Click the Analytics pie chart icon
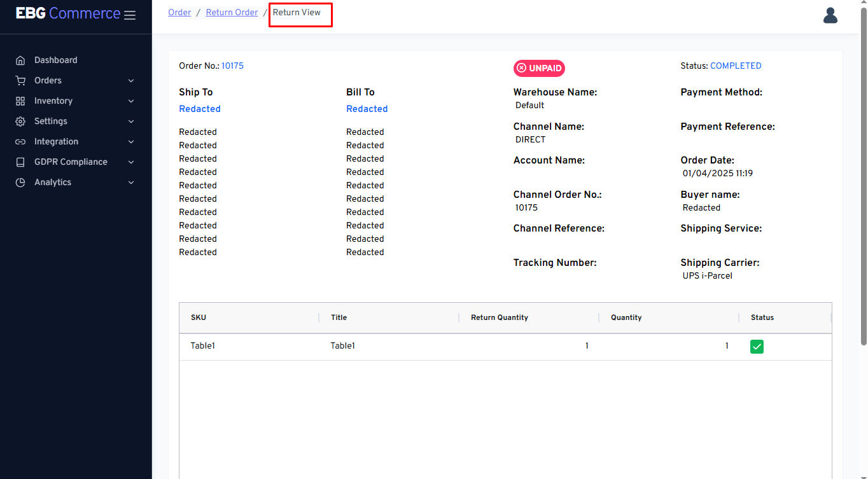868x479 pixels. coord(20,183)
